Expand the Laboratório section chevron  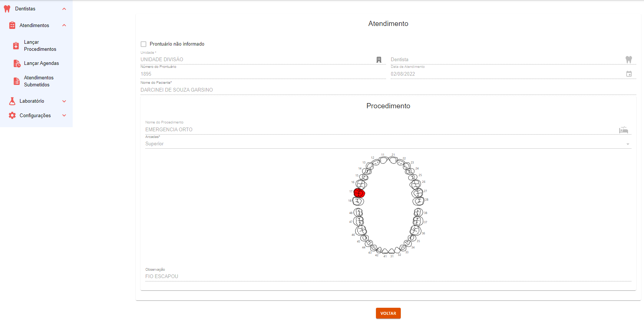[64, 101]
